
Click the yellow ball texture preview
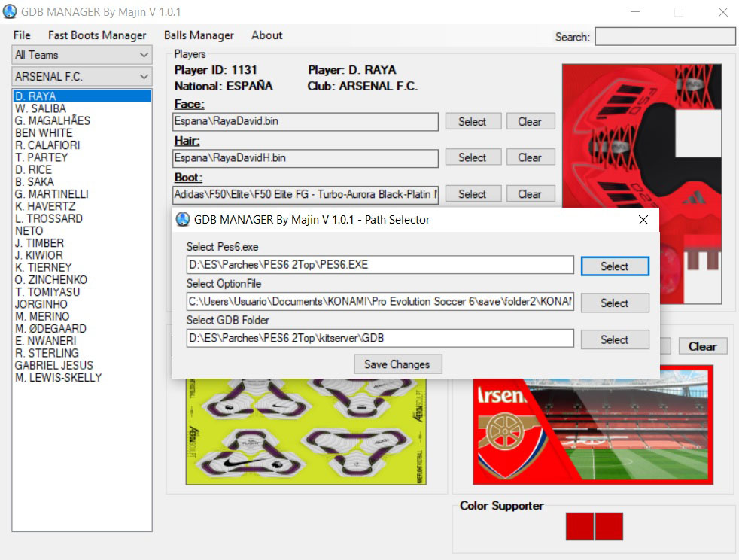click(x=306, y=431)
